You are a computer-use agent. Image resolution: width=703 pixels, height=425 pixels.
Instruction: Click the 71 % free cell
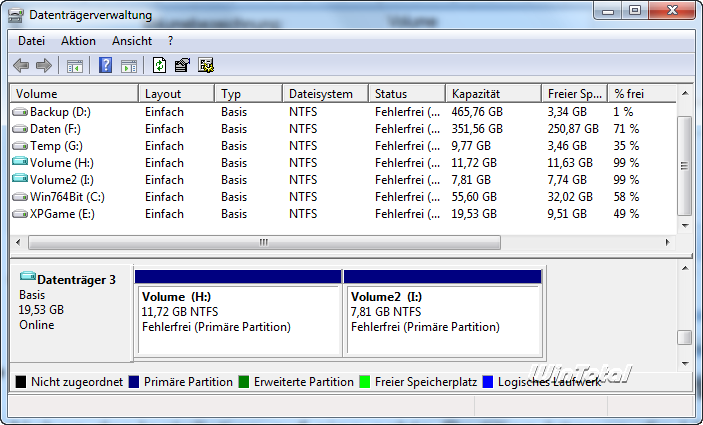pyautogui.click(x=626, y=129)
